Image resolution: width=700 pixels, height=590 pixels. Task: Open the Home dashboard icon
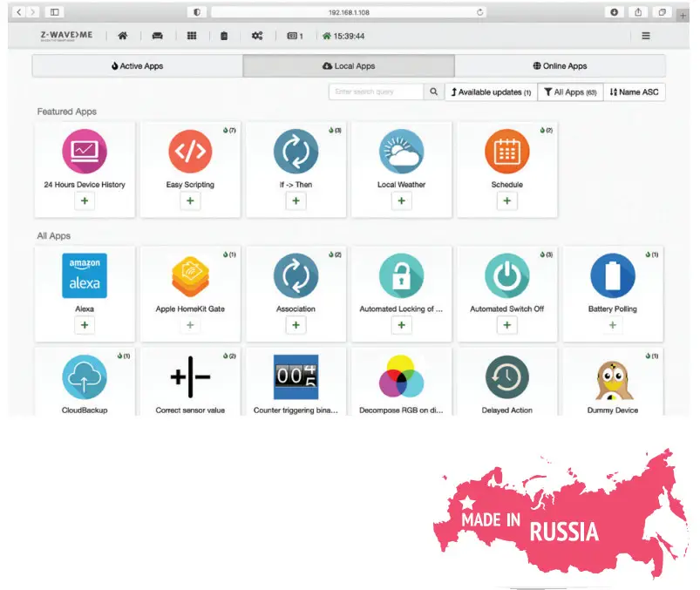pos(123,36)
